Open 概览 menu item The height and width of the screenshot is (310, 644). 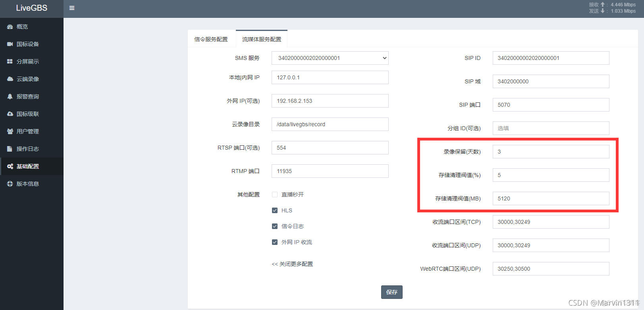[x=32, y=27]
